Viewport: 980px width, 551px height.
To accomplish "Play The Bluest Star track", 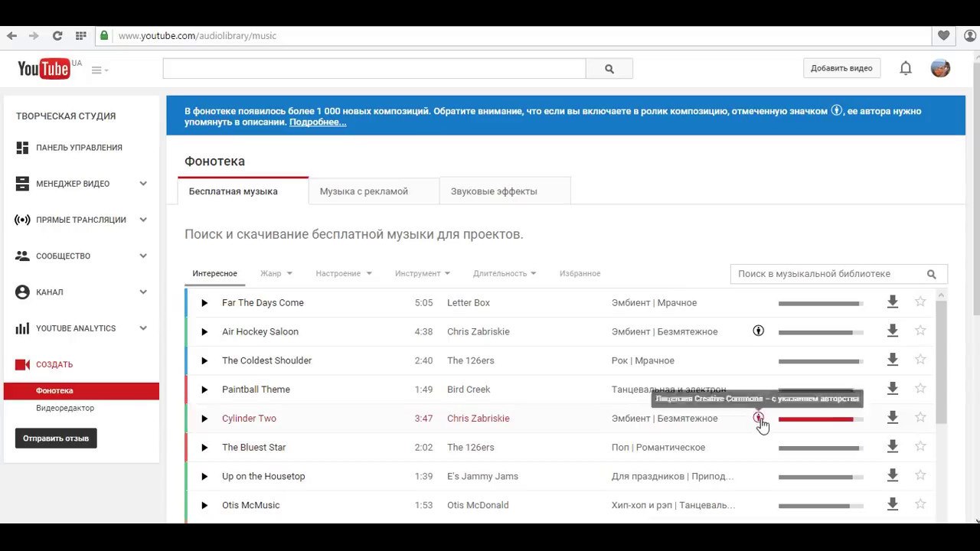I will click(x=204, y=448).
